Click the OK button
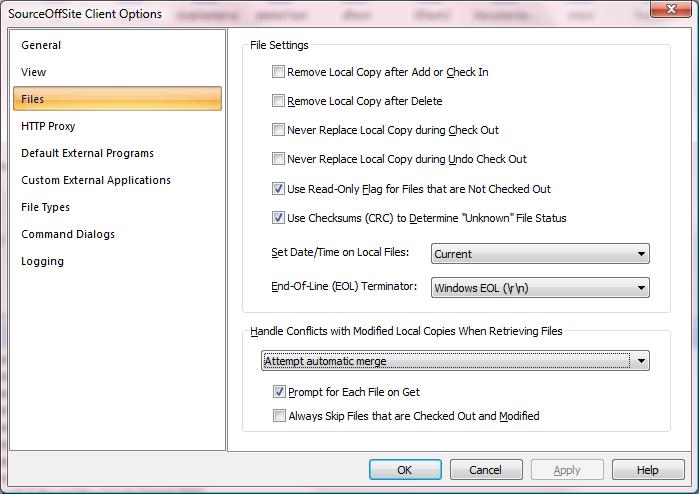The width and height of the screenshot is (699, 494). (x=404, y=470)
